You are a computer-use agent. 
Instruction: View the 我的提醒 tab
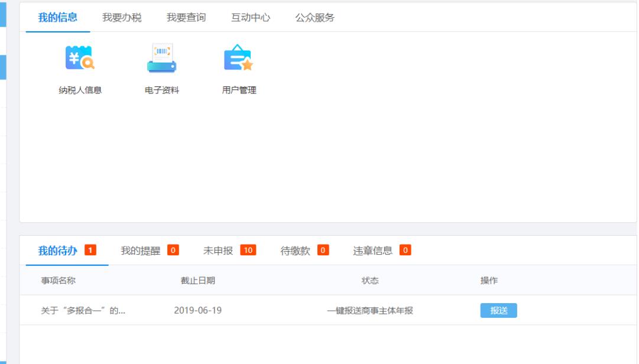click(x=141, y=251)
